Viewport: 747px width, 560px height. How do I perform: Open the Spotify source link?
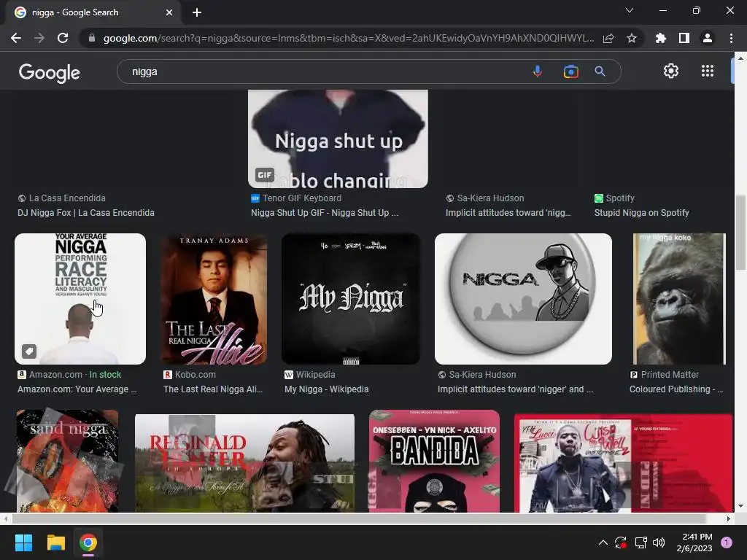(x=614, y=198)
